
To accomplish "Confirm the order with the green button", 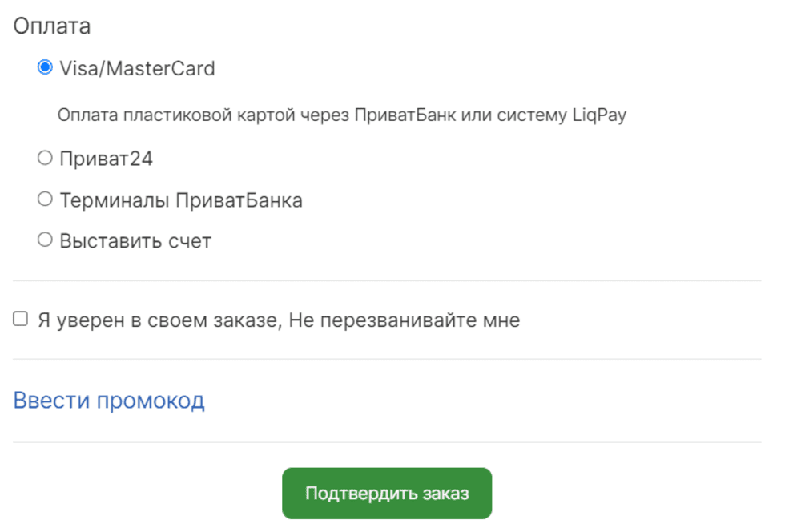I will [386, 493].
